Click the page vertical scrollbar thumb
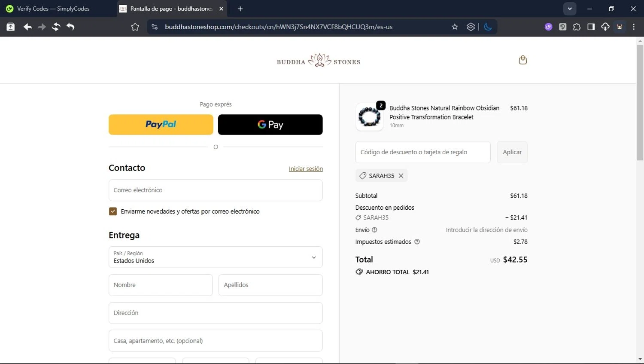This screenshot has width=644, height=364. click(640, 102)
